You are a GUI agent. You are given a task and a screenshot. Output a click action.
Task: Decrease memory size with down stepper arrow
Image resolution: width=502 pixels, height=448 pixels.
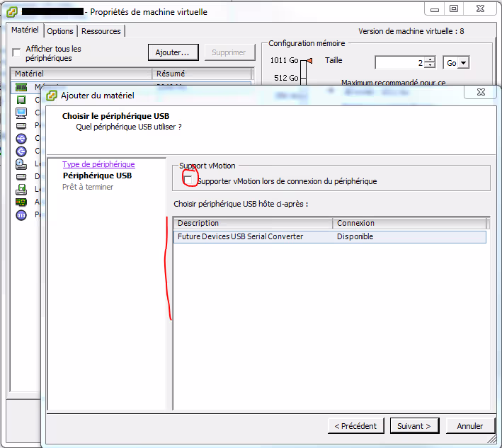(x=429, y=66)
